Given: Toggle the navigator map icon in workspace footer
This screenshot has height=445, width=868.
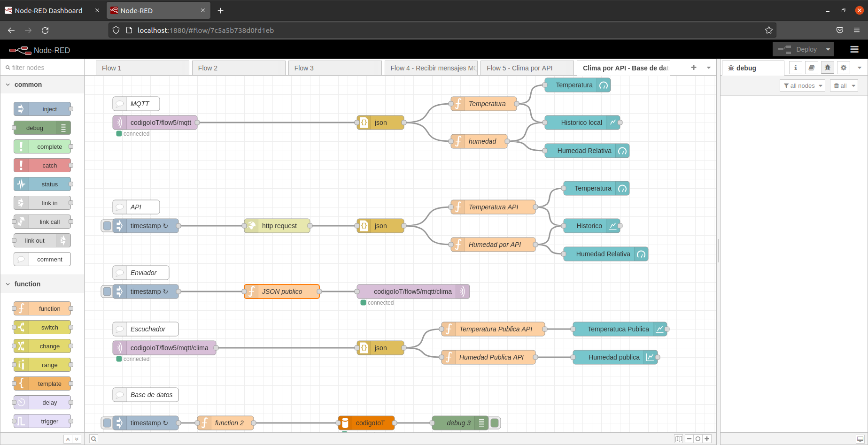Looking at the screenshot, I should click(678, 438).
